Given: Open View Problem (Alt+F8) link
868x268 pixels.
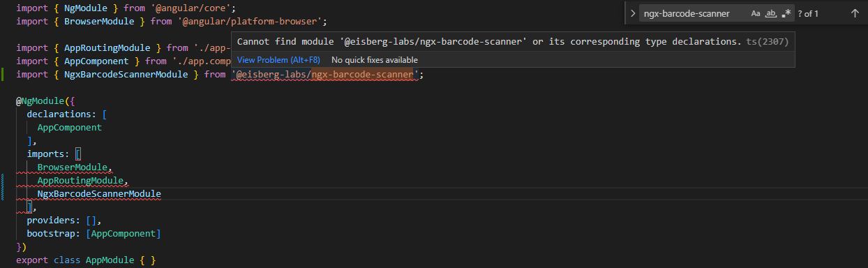Looking at the screenshot, I should tap(278, 60).
